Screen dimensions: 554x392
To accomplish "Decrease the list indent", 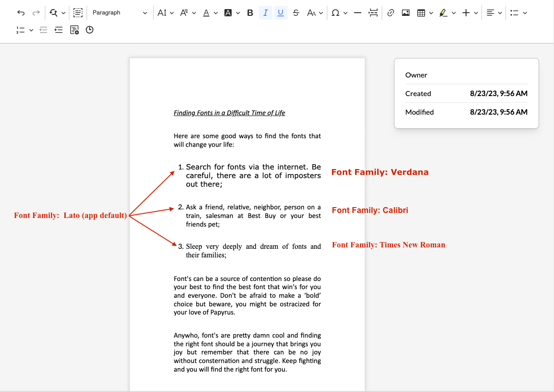I will point(43,29).
